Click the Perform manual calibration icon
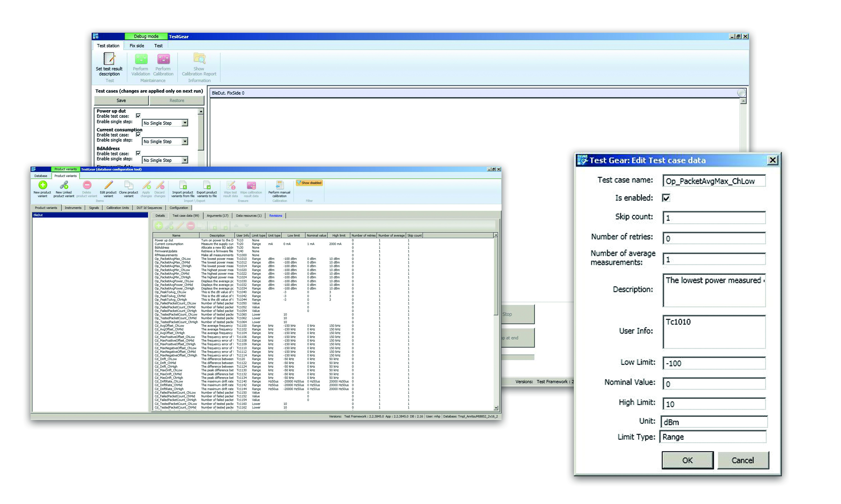This screenshot has width=841, height=504. 279,185
